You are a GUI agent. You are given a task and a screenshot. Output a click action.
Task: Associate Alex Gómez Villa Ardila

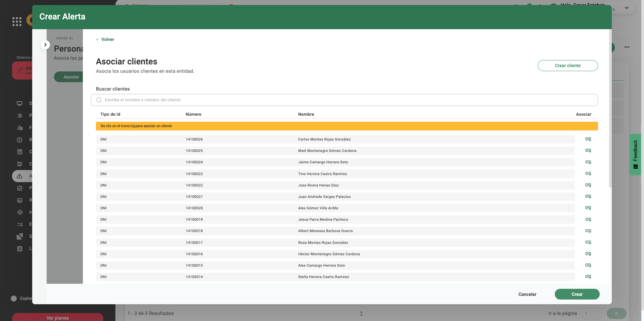click(588, 208)
